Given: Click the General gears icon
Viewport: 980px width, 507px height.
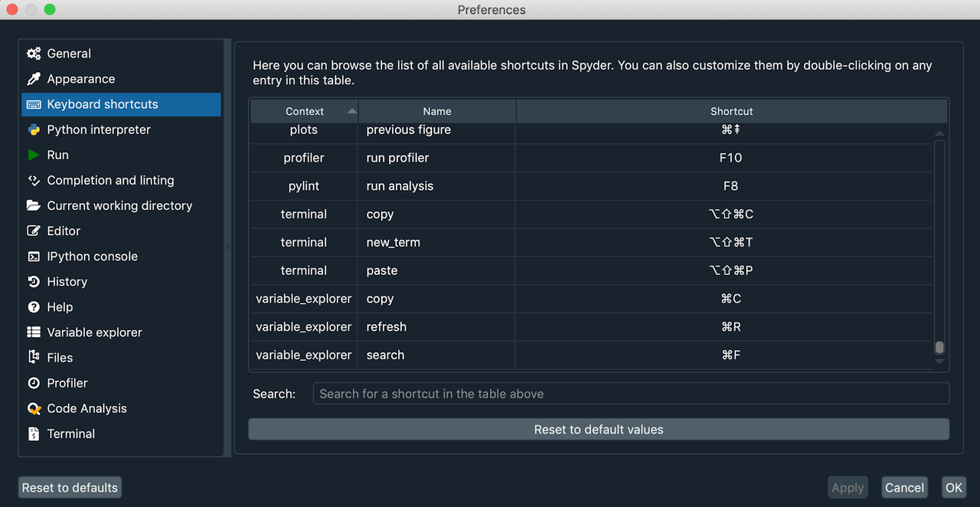Looking at the screenshot, I should (34, 54).
